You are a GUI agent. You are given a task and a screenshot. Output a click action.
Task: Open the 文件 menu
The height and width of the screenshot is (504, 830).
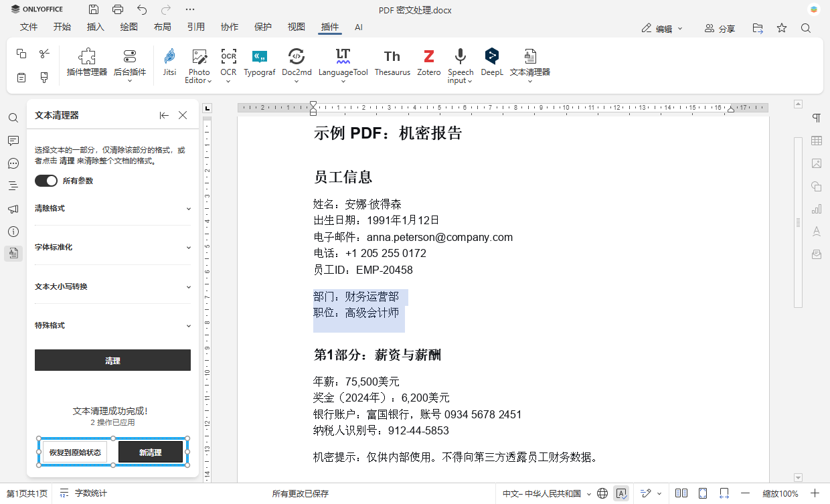point(29,27)
